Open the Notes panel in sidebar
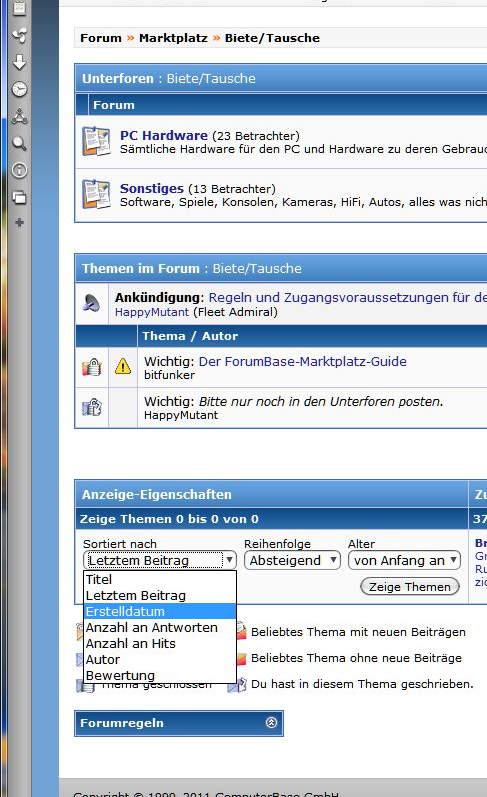487x797 pixels. coord(19,8)
